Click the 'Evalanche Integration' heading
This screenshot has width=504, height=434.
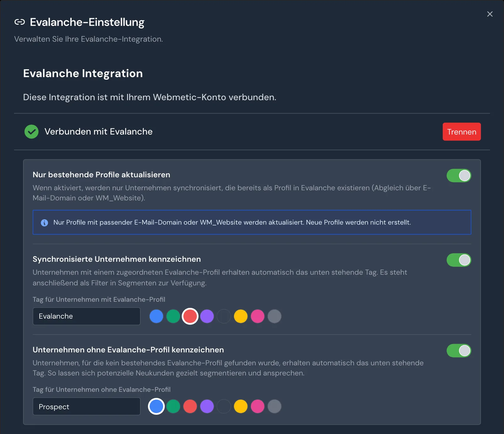(83, 73)
